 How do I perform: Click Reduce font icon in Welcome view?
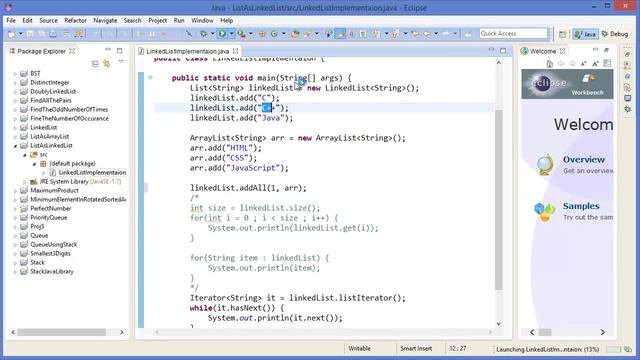click(584, 64)
